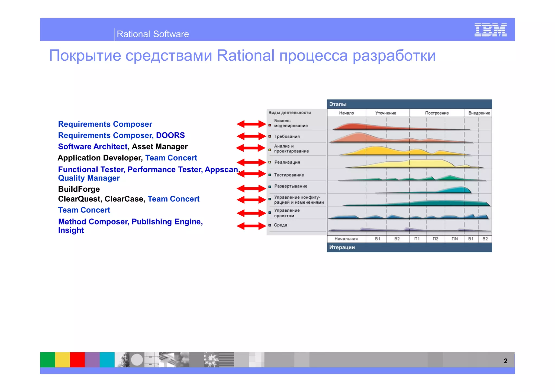Click the IBM logo in header
This screenshot has width=555, height=392.
(490, 30)
